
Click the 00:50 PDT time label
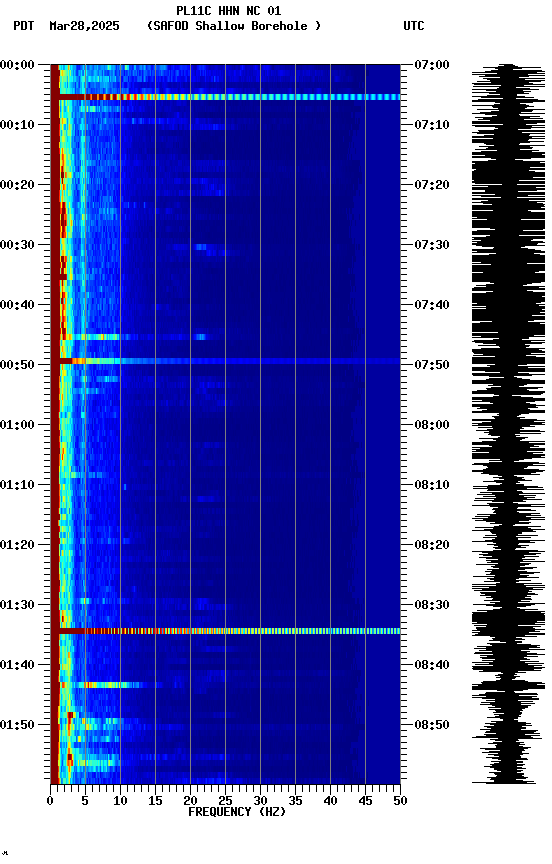point(17,365)
